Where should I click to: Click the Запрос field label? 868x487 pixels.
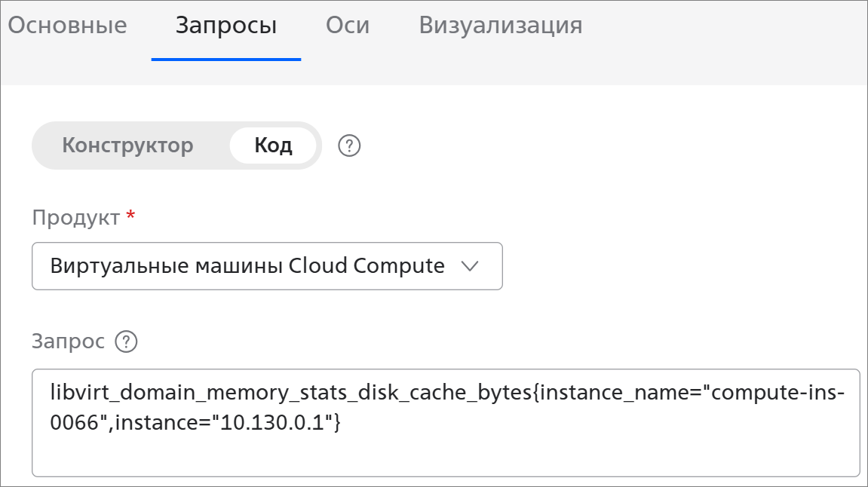click(68, 342)
